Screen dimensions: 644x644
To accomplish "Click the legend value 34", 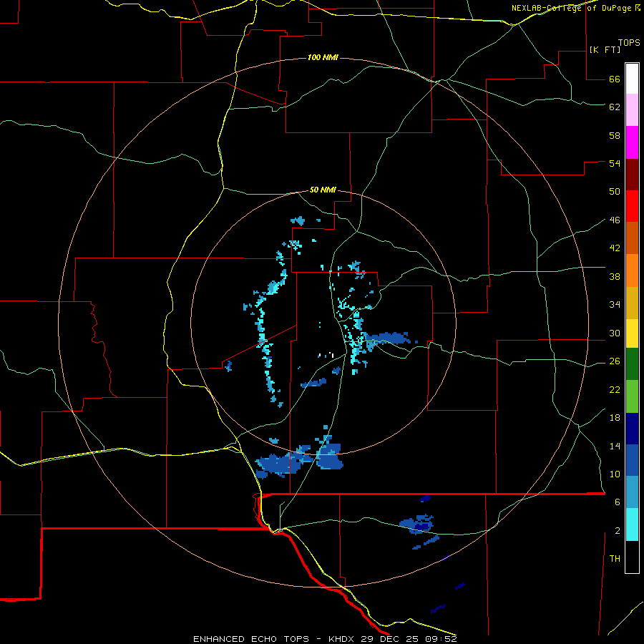I will (615, 304).
